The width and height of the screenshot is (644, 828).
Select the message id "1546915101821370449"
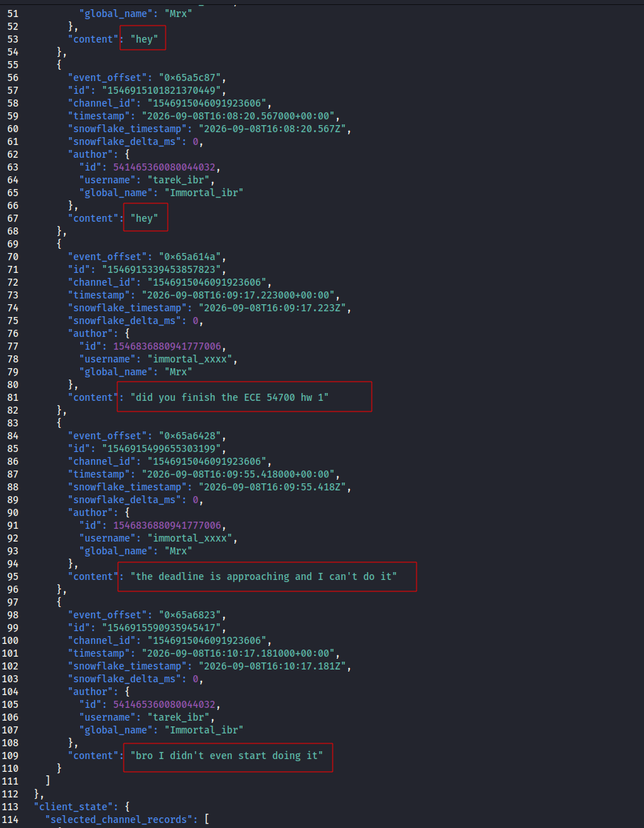coord(164,90)
